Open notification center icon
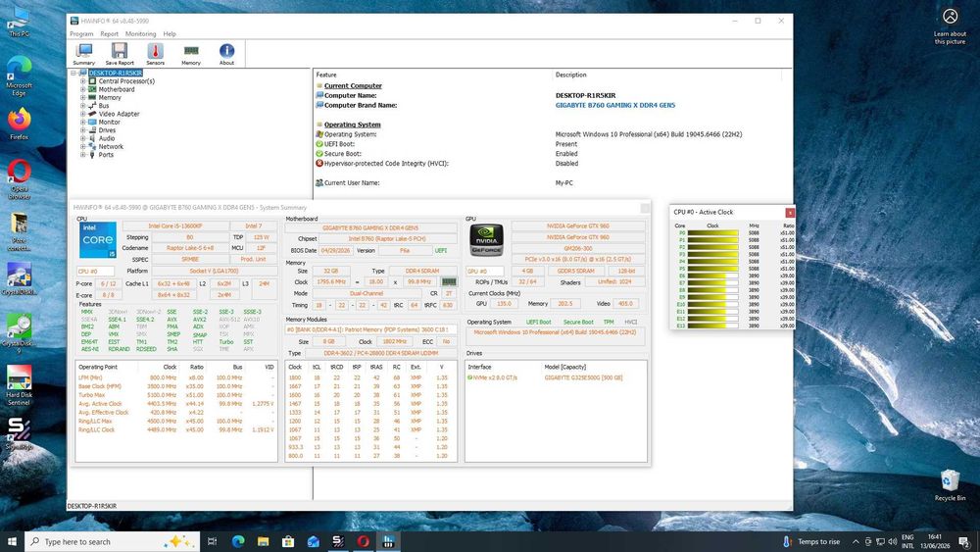The height and width of the screenshot is (552, 980). point(964,541)
